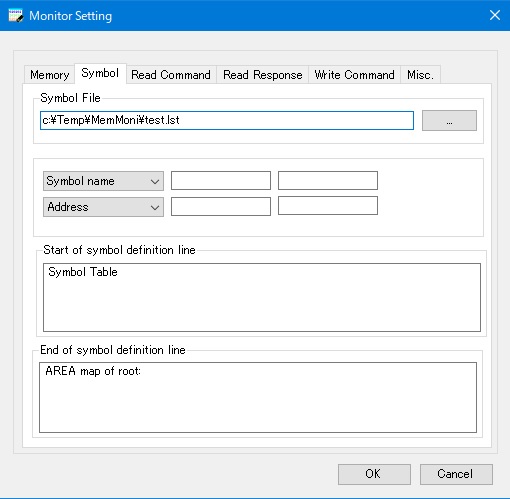This screenshot has width=510, height=499.
Task: Click second input box beside Address
Action: pos(328,205)
